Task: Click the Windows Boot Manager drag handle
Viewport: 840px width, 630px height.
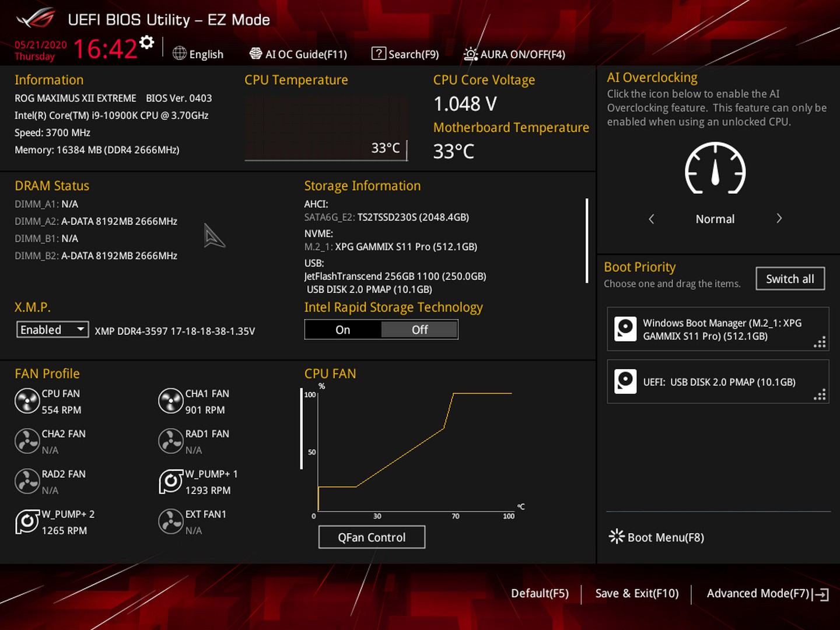Action: click(x=820, y=342)
